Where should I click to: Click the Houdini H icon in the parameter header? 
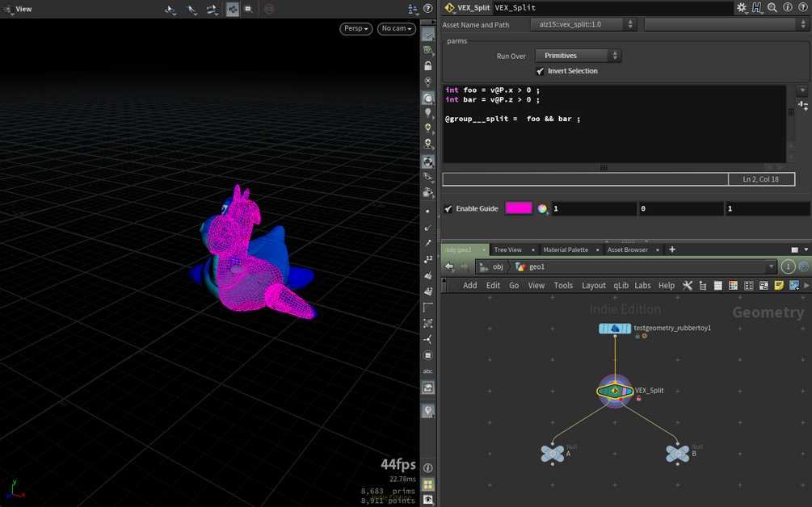point(757,8)
